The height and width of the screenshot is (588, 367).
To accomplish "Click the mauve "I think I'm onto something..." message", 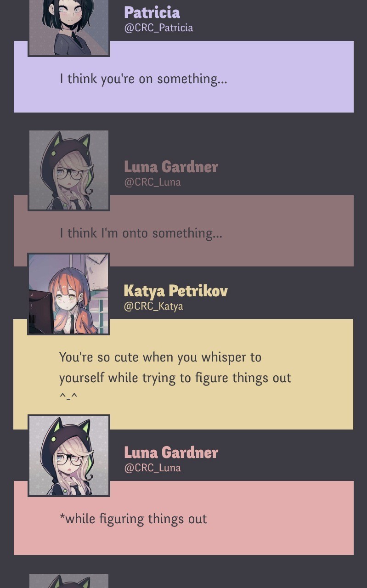I will [x=184, y=231].
